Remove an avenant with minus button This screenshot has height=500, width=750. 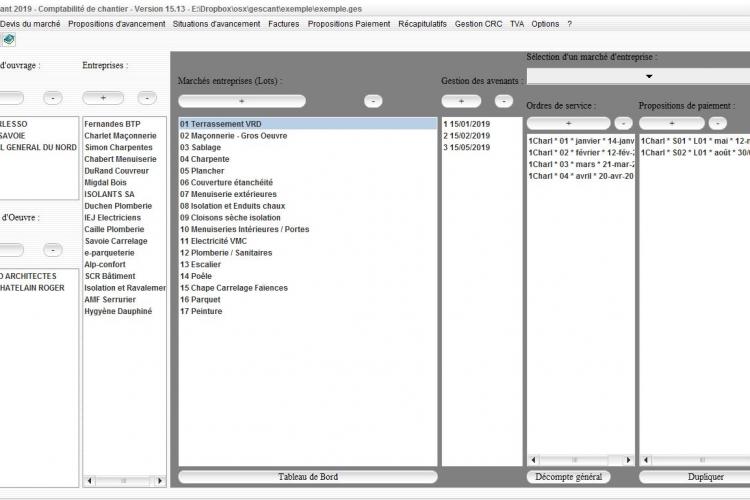(x=504, y=101)
